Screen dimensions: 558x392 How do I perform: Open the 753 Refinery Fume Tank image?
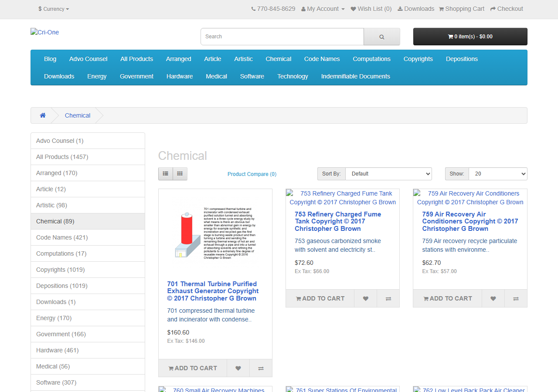[343, 198]
